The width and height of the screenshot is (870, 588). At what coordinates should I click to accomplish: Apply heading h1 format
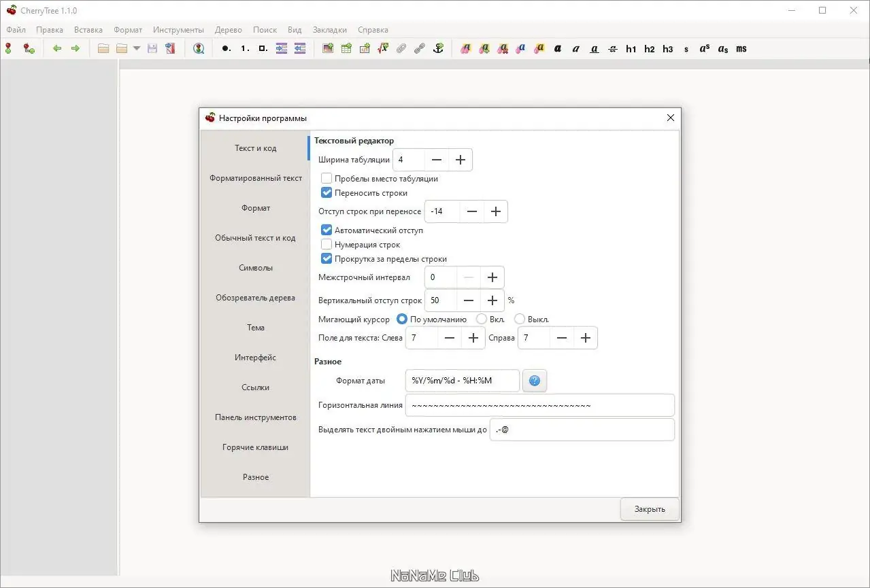[631, 49]
